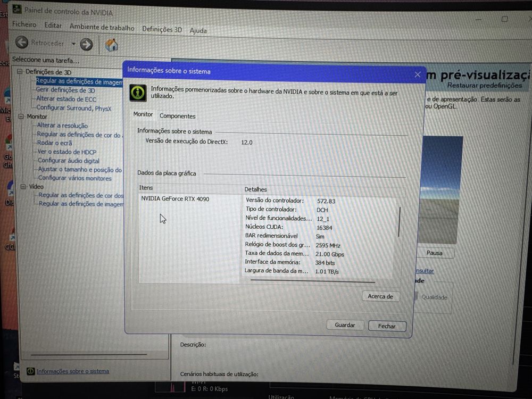Open the back button history dropdown arrow

(x=73, y=44)
